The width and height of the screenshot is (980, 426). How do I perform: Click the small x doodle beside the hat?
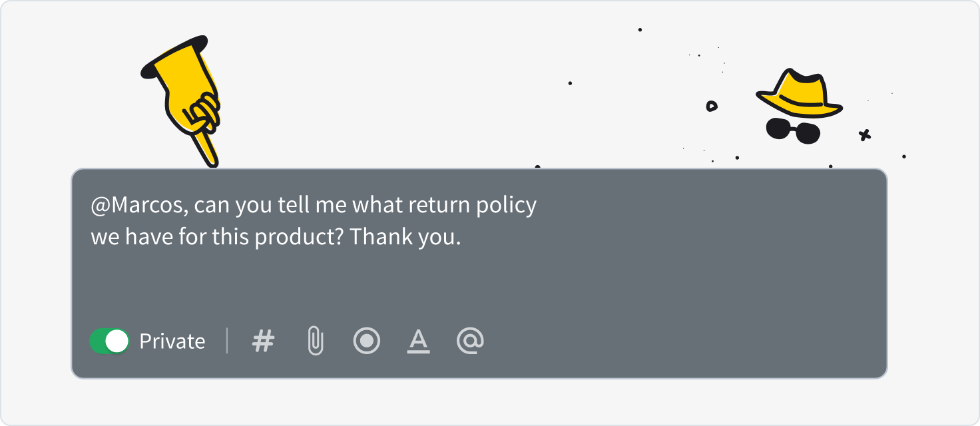(865, 135)
